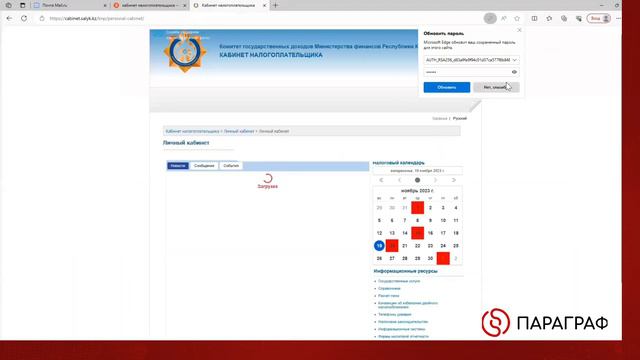
Task: Open the Формы налоговой отчетности link
Action: (x=403, y=336)
